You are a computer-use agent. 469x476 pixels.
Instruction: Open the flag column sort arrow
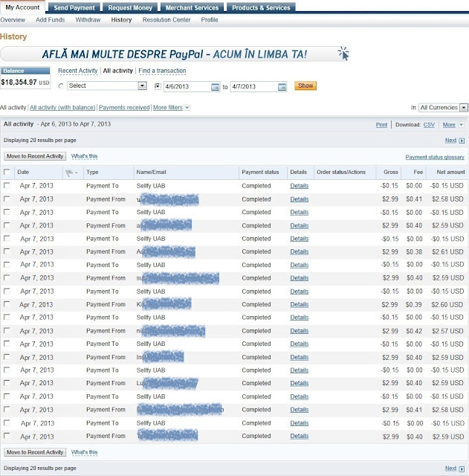77,173
